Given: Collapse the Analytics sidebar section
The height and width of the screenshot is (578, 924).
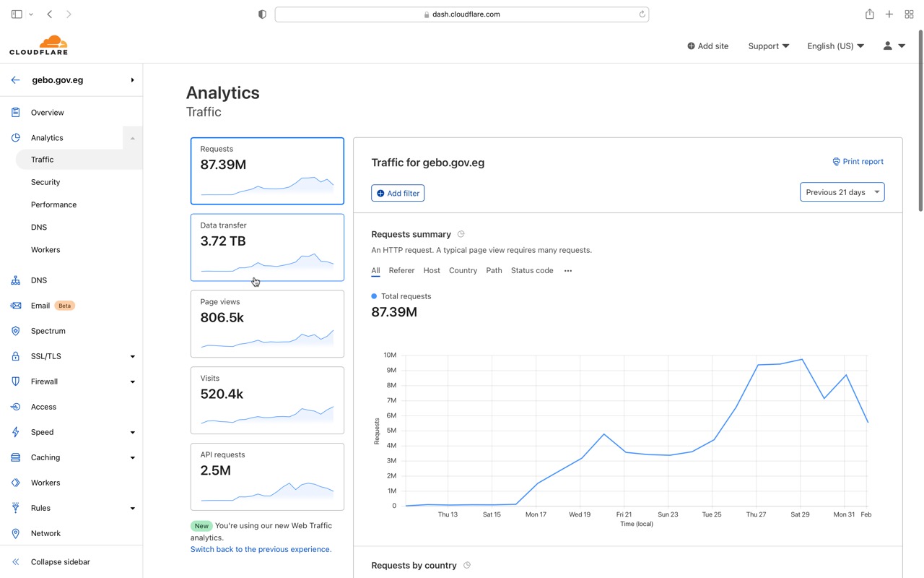Looking at the screenshot, I should (x=132, y=138).
